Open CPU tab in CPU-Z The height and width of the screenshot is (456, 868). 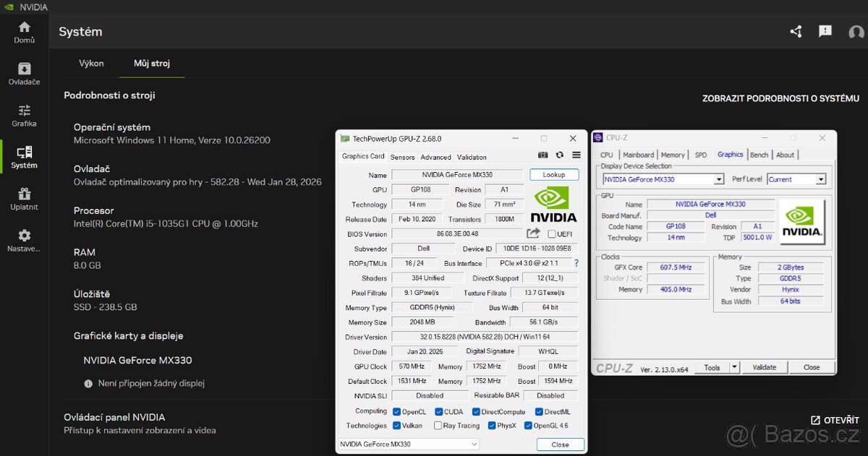pos(606,155)
